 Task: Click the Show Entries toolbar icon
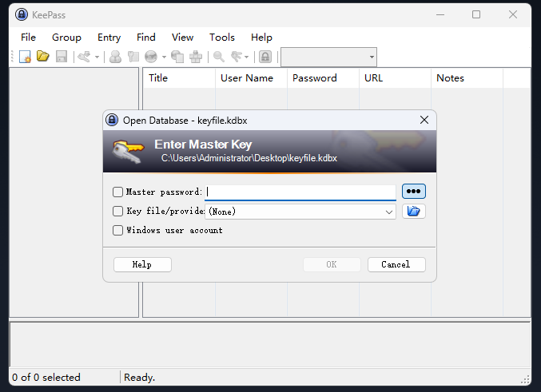pos(237,57)
